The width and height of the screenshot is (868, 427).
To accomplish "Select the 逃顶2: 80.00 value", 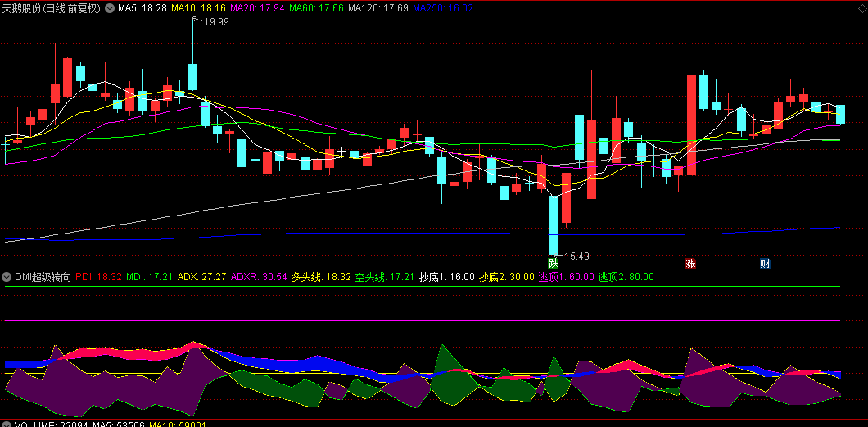I will [x=626, y=277].
